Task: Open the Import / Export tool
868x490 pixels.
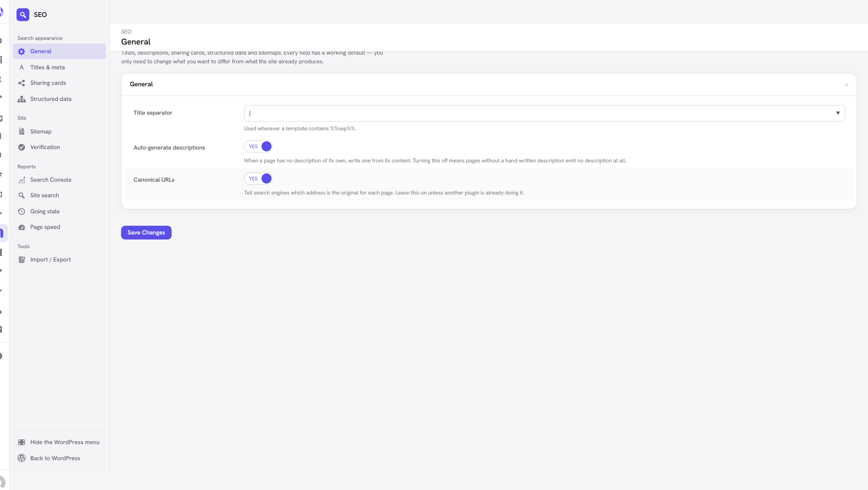Action: tap(59, 259)
